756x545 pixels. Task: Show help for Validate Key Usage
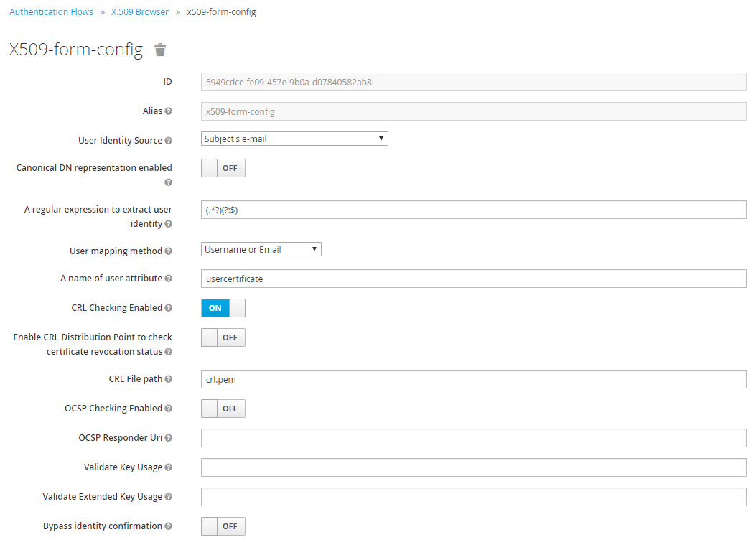click(x=169, y=467)
